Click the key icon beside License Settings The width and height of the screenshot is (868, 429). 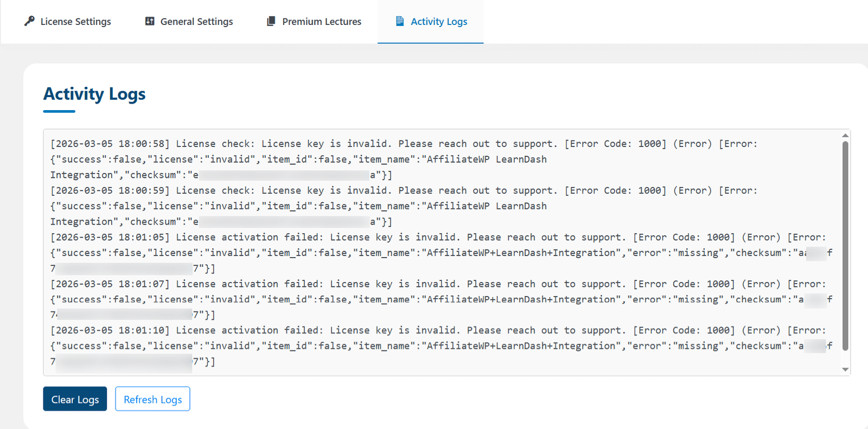coord(29,21)
